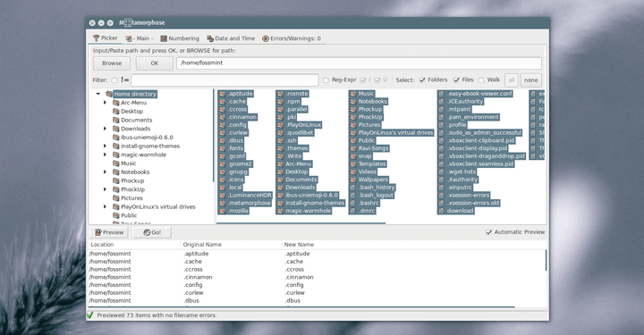Click the Browse button
Screen dimensions: 644x335
pyautogui.click(x=112, y=63)
